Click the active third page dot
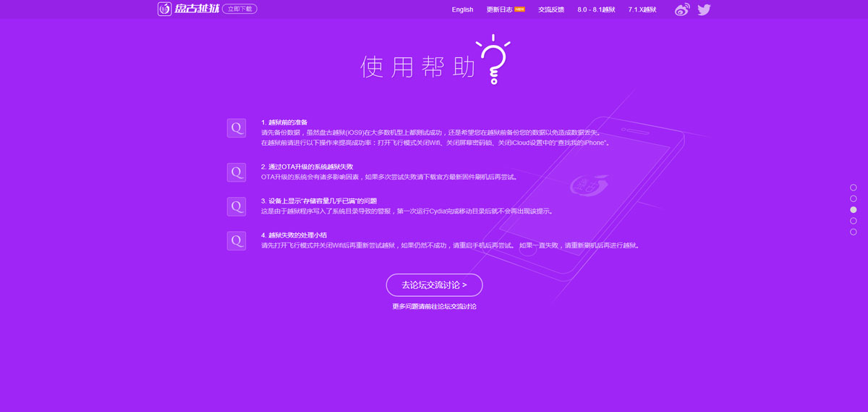The width and height of the screenshot is (868, 412). [x=854, y=210]
